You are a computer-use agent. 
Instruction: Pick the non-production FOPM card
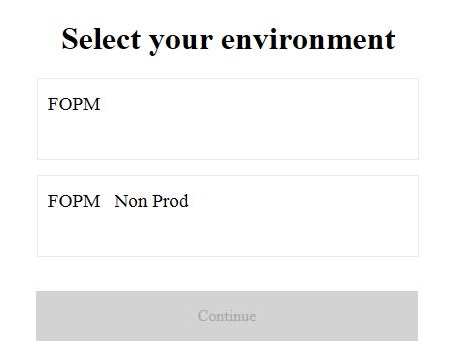[228, 216]
